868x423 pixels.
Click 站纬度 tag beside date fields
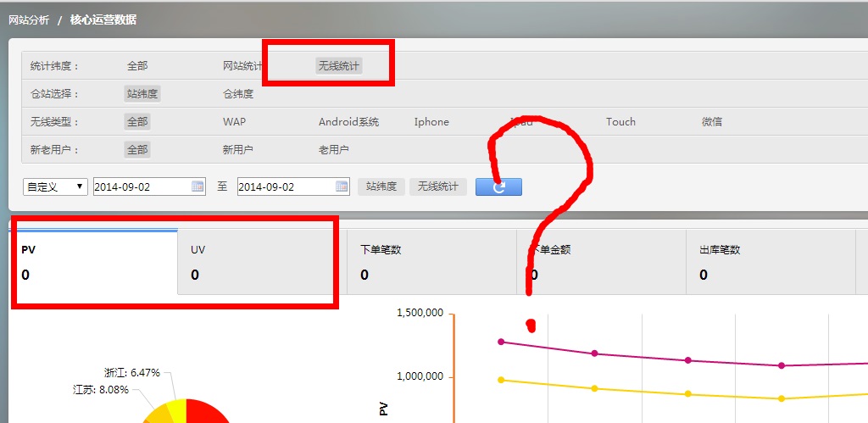click(381, 186)
